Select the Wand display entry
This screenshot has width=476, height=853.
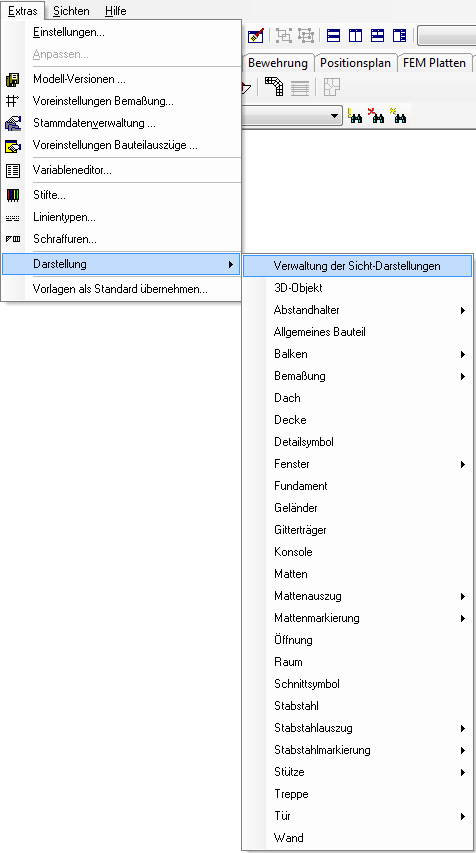(x=357, y=838)
